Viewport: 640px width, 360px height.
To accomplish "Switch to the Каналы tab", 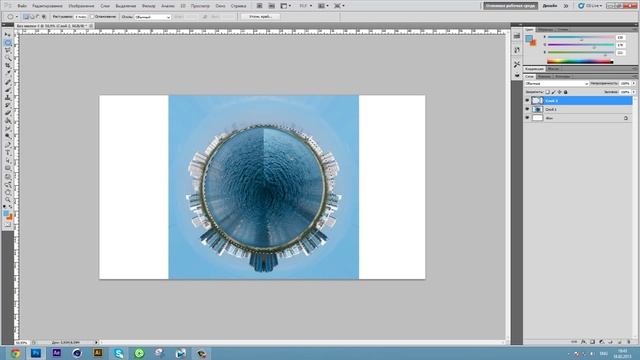I will click(x=544, y=76).
